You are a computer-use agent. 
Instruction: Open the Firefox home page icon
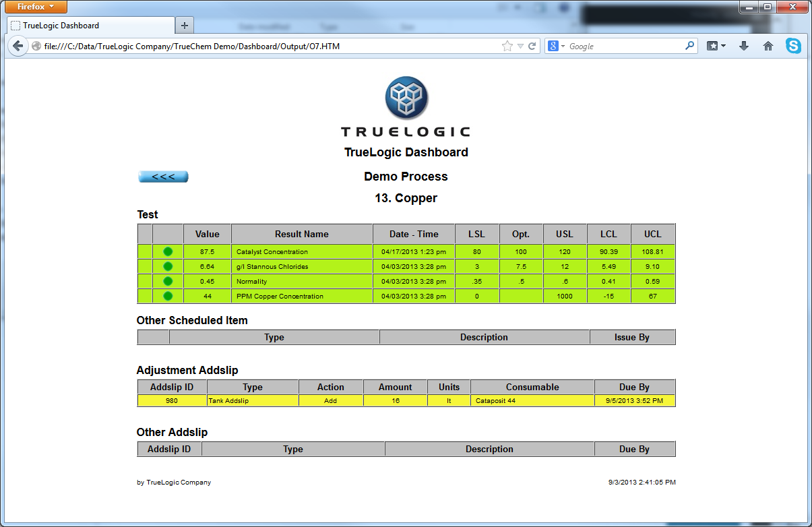[768, 46]
